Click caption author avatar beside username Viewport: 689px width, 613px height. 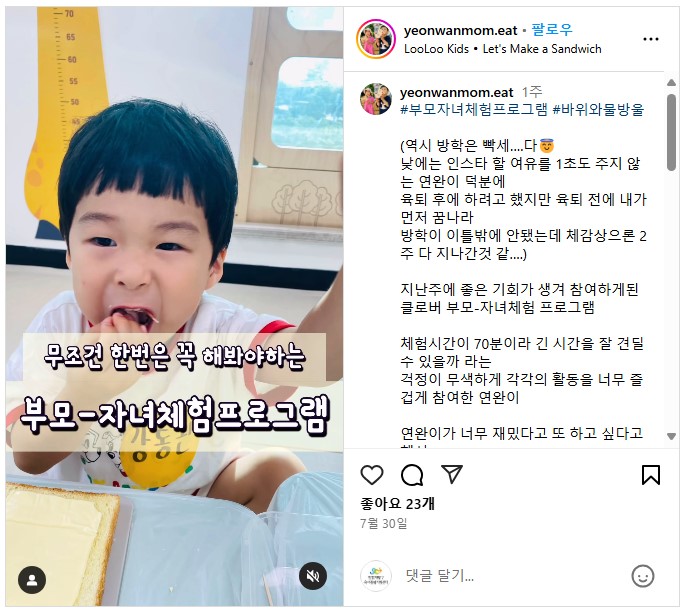pos(376,99)
